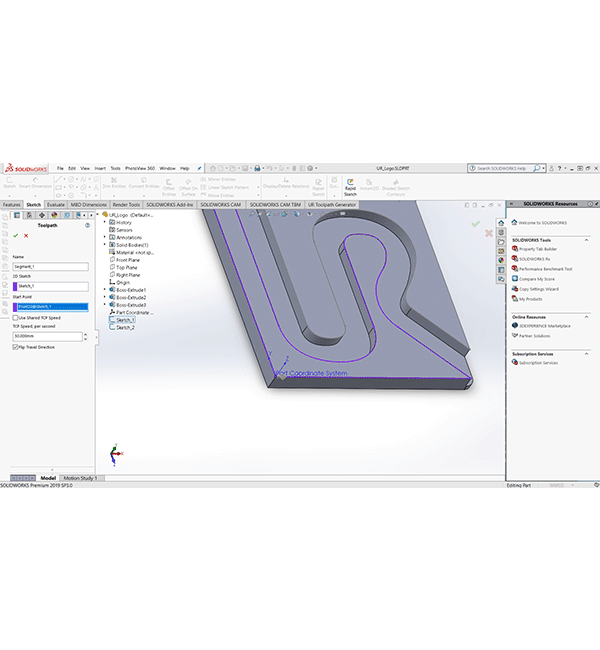Cancel sketch with red corner X in viewport
The height and width of the screenshot is (650, 600).
[489, 233]
